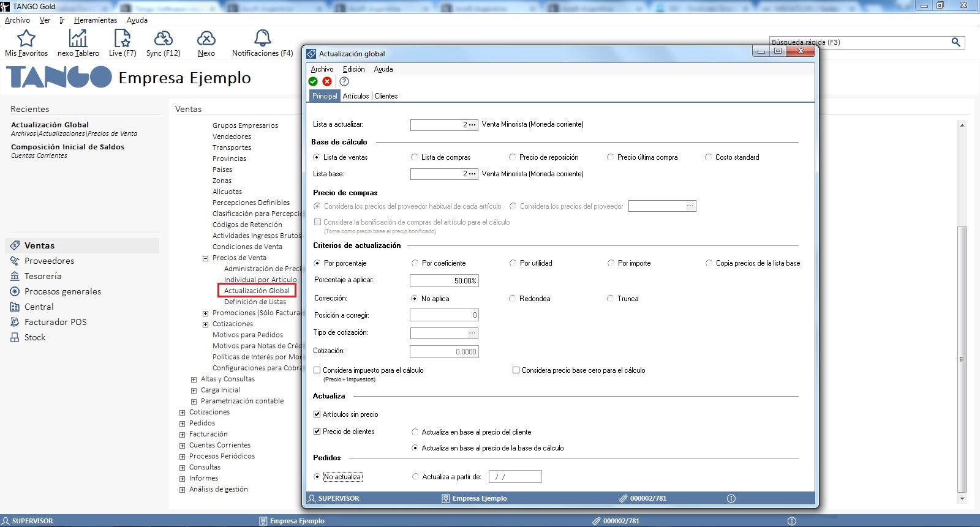Screen dimensions: 980x527
Task: Open the nexo Tablero chart icon
Action: click(x=78, y=39)
